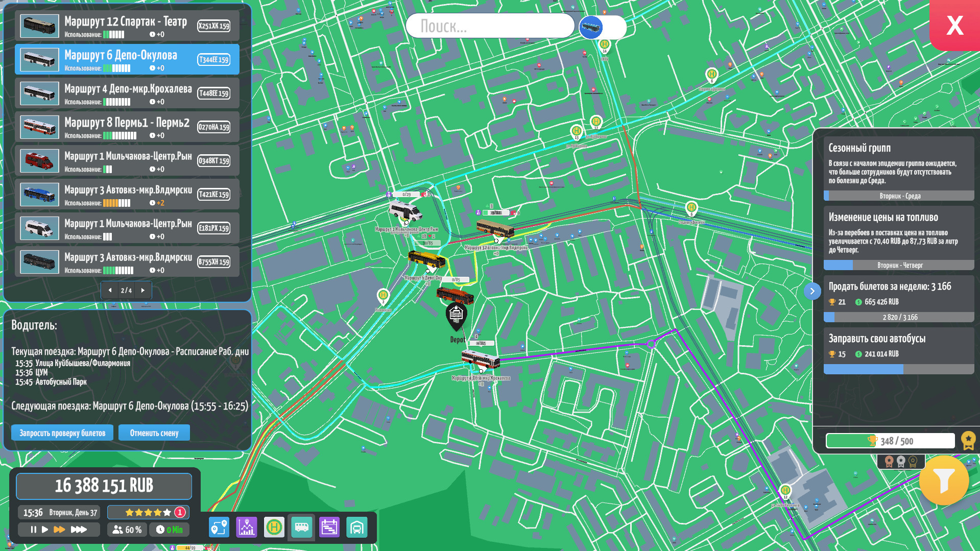Go to next bus list page
This screenshot has height=551, width=980.
click(143, 291)
